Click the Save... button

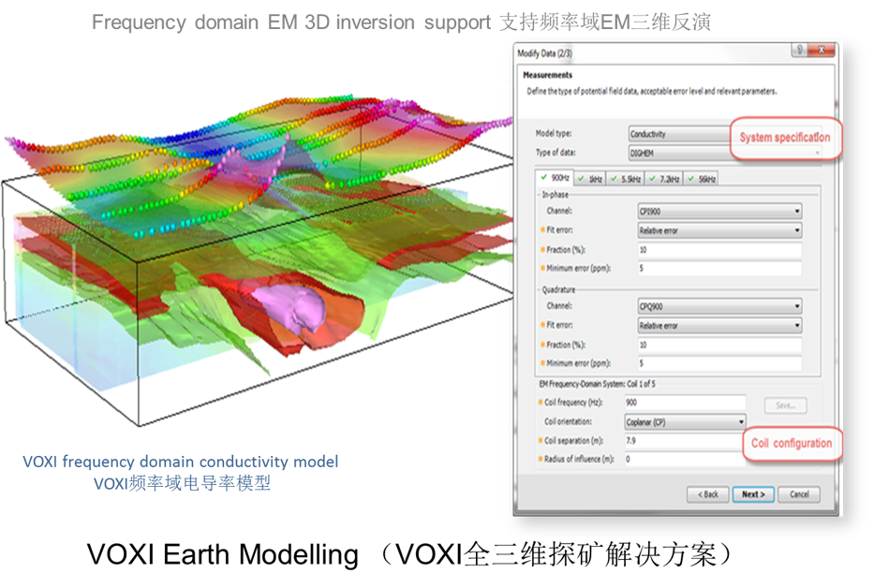785,405
